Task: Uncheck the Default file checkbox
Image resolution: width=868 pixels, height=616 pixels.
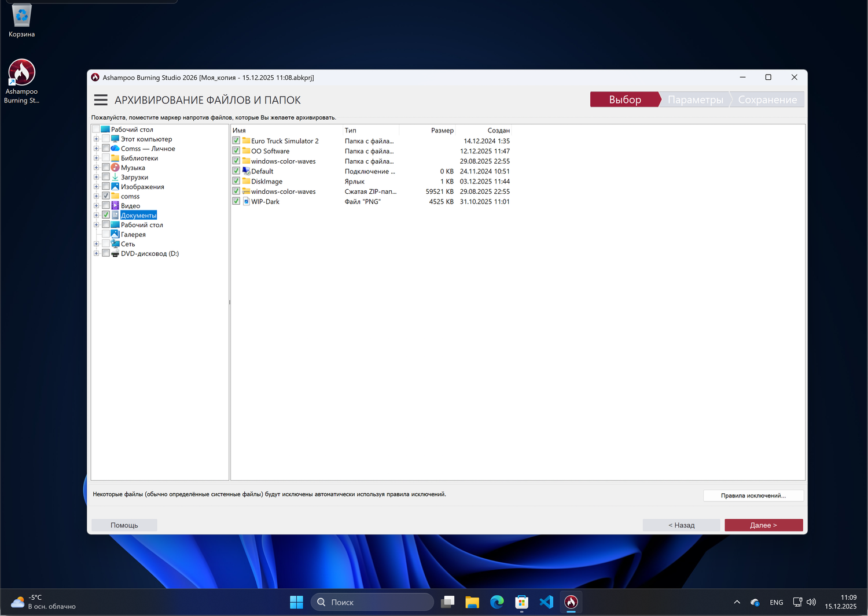Action: 236,171
